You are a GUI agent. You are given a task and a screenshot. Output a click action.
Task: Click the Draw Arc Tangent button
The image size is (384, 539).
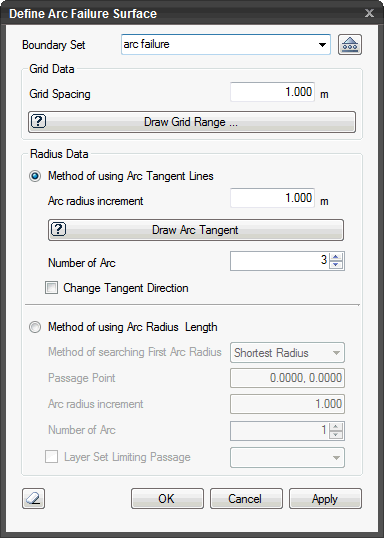[196, 230]
